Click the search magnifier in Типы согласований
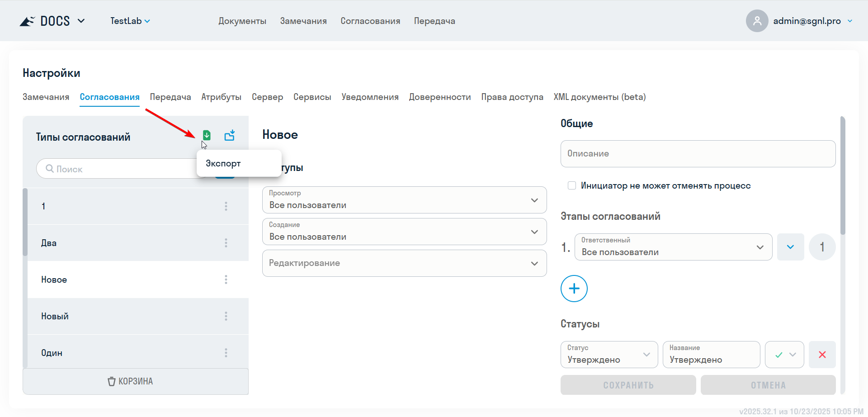 click(50, 168)
